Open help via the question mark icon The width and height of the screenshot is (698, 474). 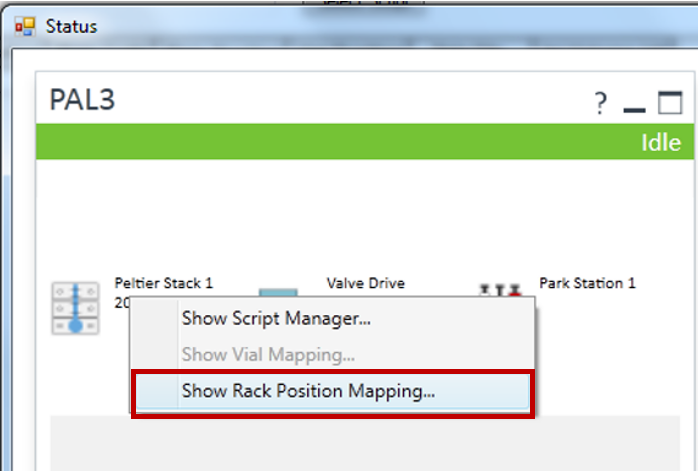600,103
